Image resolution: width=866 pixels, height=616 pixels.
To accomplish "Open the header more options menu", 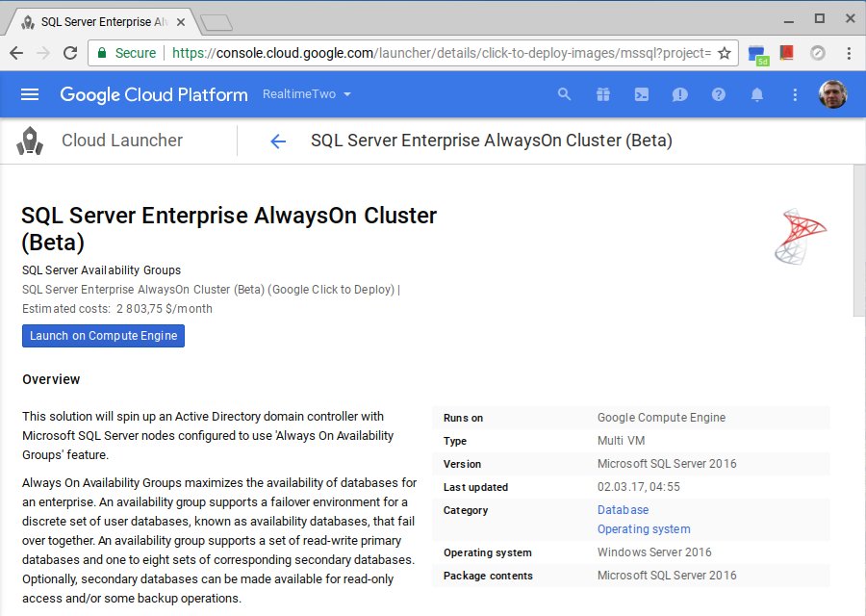I will 796,94.
